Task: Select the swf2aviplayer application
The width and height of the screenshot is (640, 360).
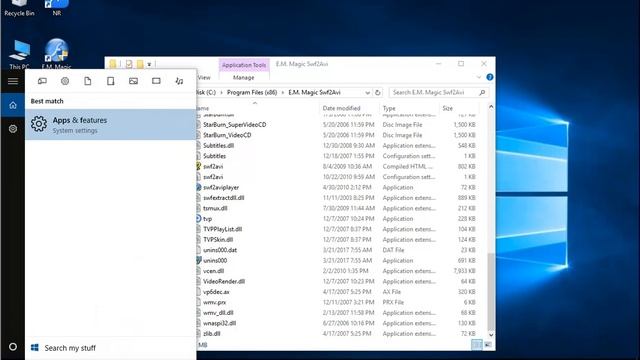Action: pyautogui.click(x=221, y=187)
